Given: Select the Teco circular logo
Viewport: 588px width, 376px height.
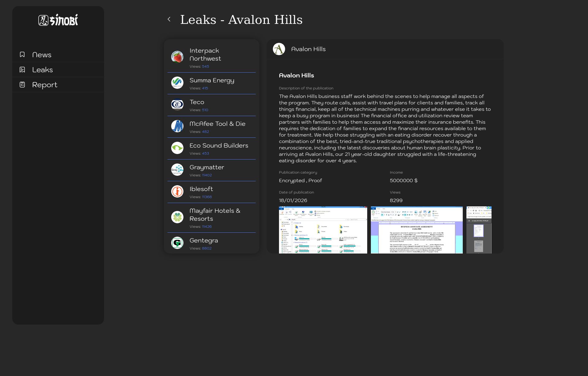Looking at the screenshot, I should (x=177, y=104).
